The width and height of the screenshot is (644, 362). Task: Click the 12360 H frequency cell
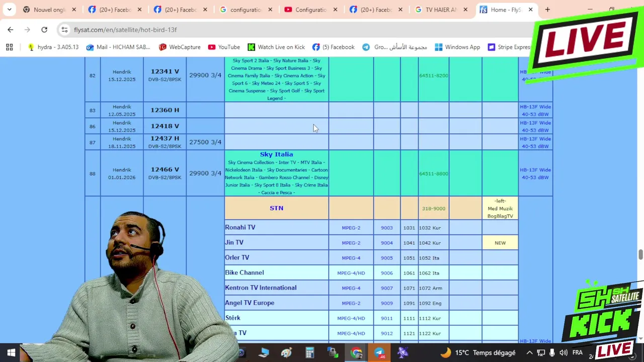[x=165, y=110]
